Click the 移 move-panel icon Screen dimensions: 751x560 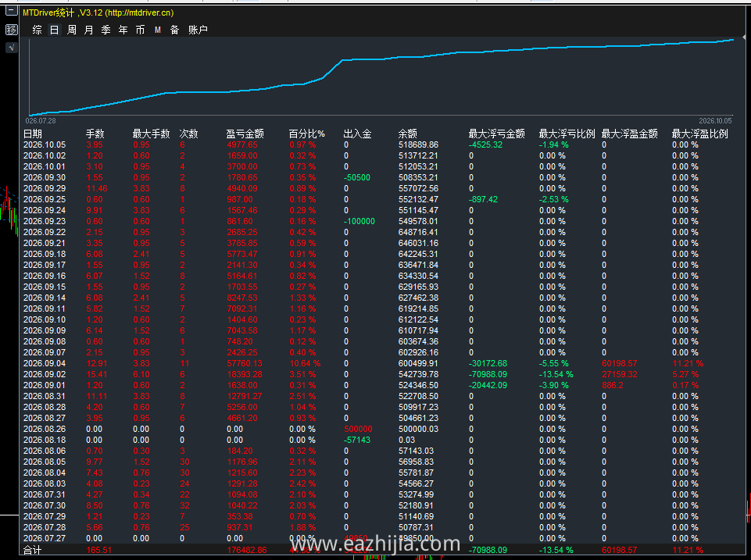coord(11,30)
